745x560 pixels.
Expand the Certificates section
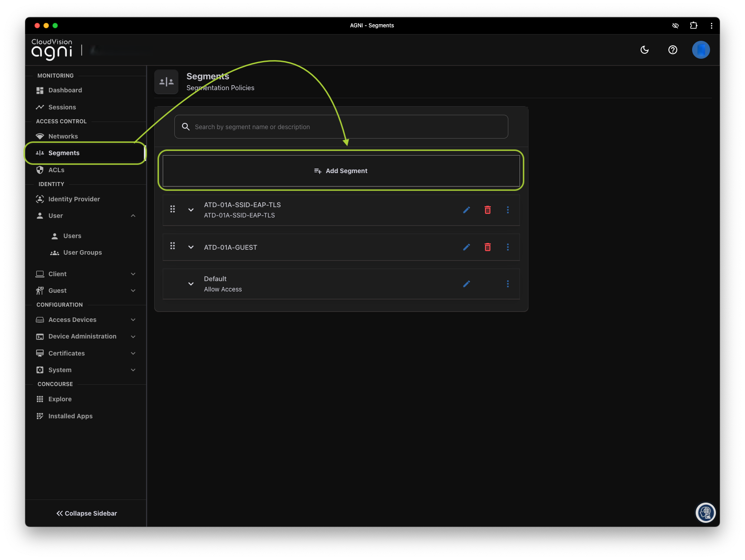(133, 353)
